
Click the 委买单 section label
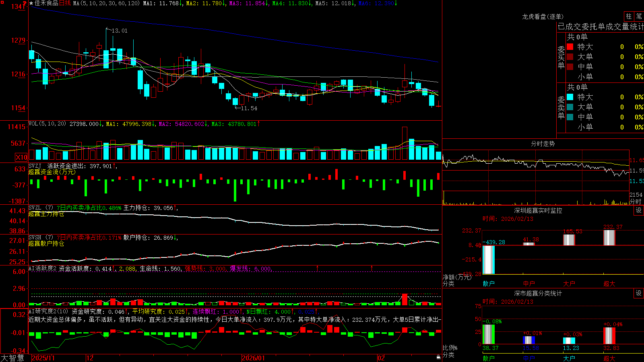pyautogui.click(x=561, y=58)
